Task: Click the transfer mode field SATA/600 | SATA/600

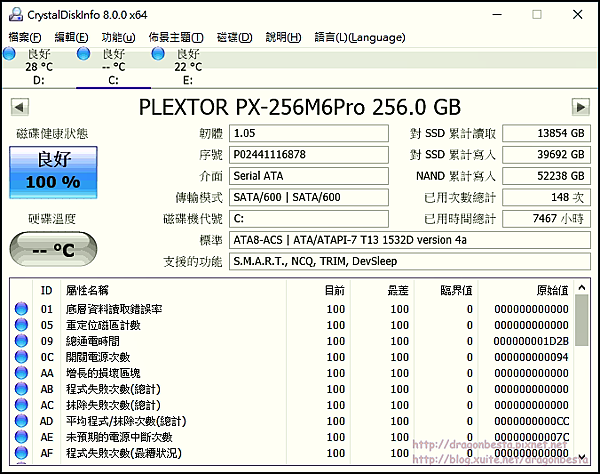Action: coord(309,197)
